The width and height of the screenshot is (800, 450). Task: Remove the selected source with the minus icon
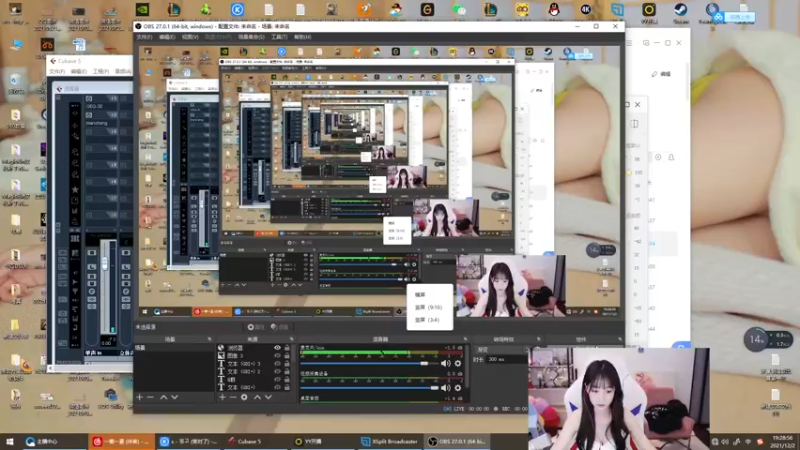click(233, 397)
